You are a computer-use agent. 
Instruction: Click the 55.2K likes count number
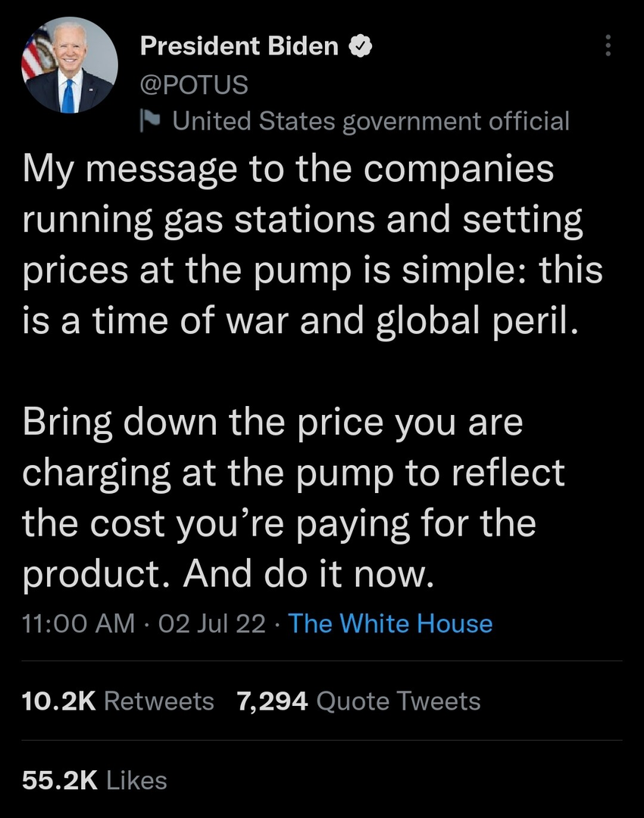(x=59, y=780)
